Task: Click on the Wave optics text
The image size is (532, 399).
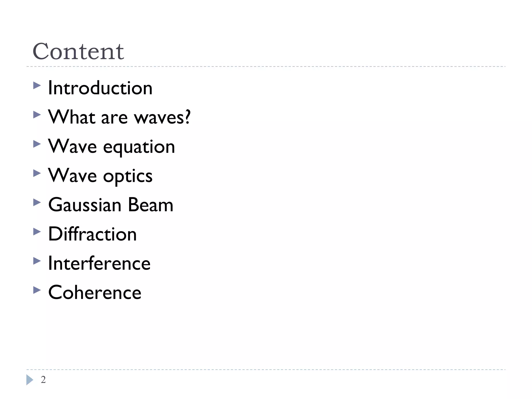Action: click(x=100, y=176)
